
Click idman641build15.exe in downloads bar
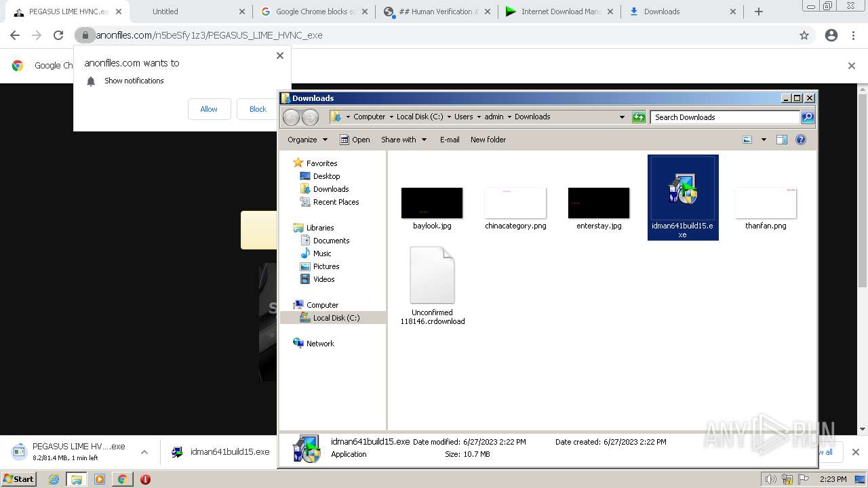(229, 452)
